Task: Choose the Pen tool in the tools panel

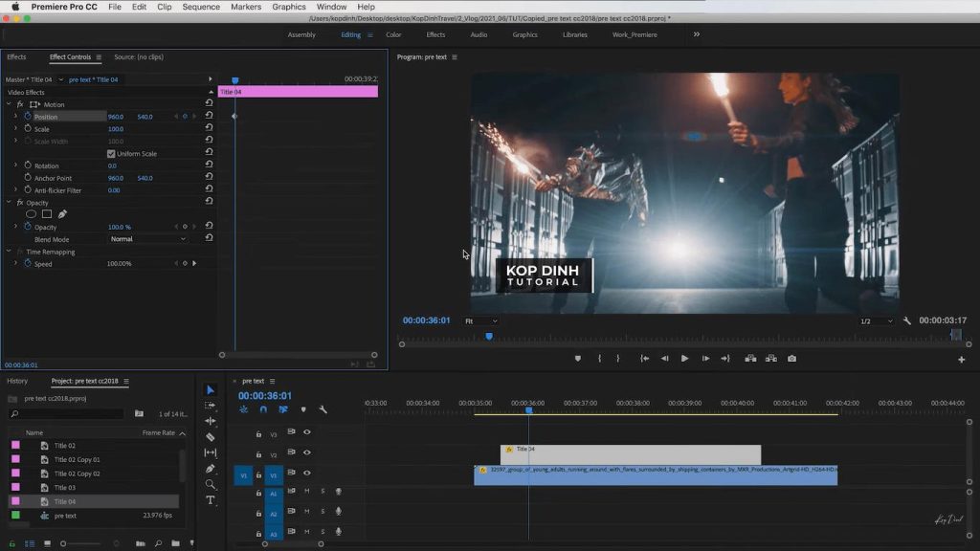Action: pyautogui.click(x=211, y=469)
